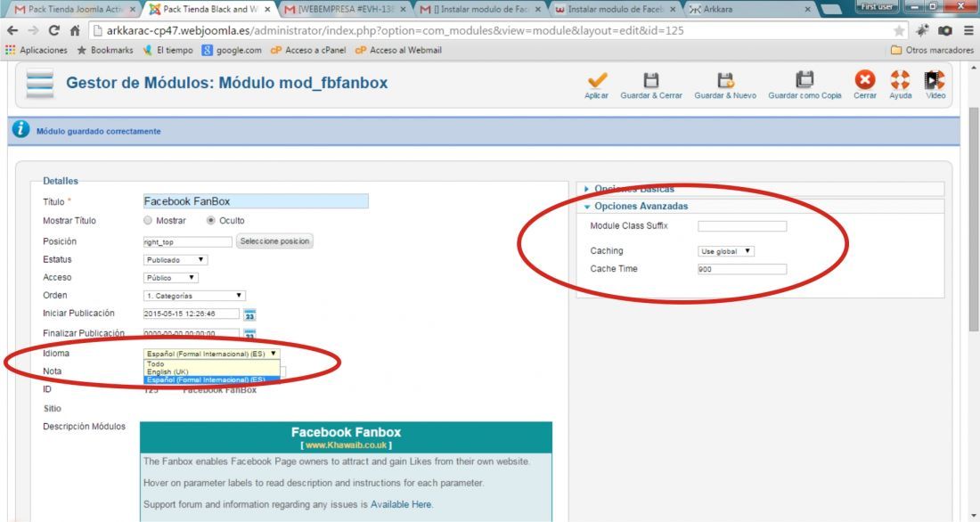Go back with browser back arrow

tap(12, 30)
